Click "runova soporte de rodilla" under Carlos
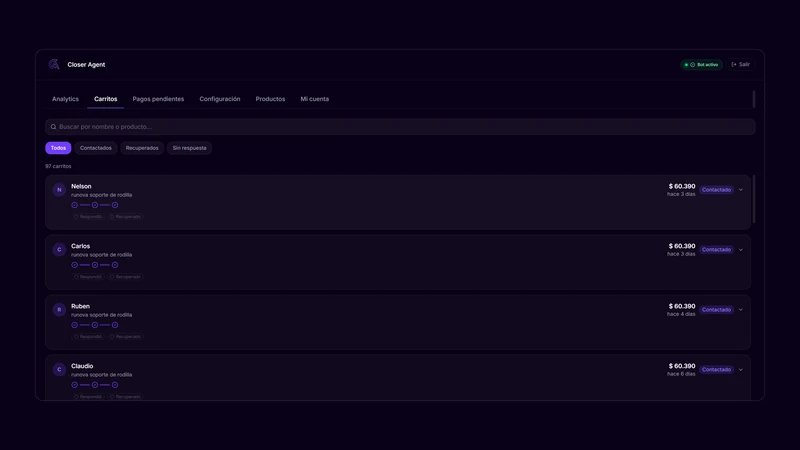Viewport: 800px width, 450px height. point(102,255)
